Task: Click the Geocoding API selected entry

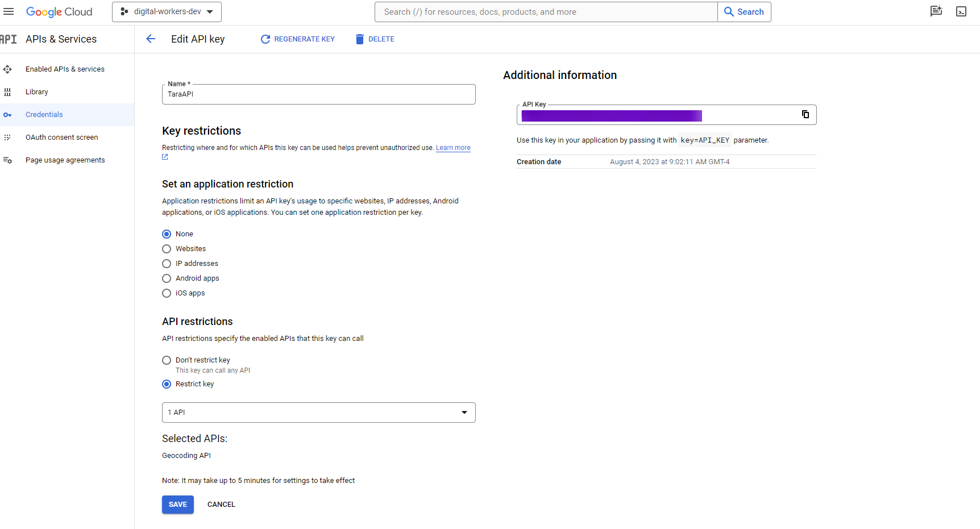Action: click(186, 456)
